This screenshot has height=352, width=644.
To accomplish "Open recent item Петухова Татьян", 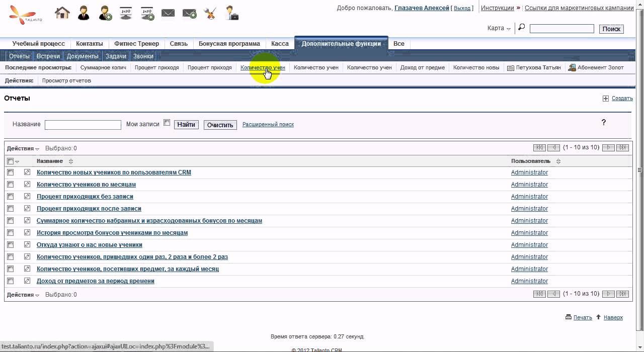I will coord(534,67).
